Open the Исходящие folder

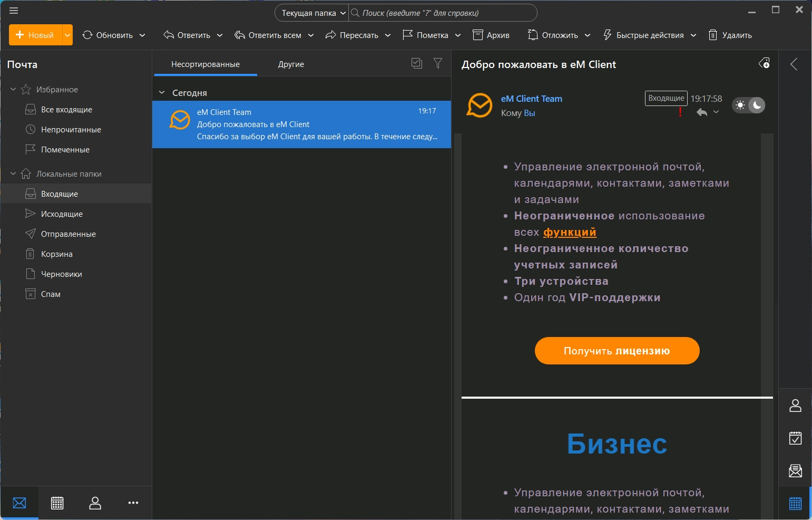pos(76,214)
